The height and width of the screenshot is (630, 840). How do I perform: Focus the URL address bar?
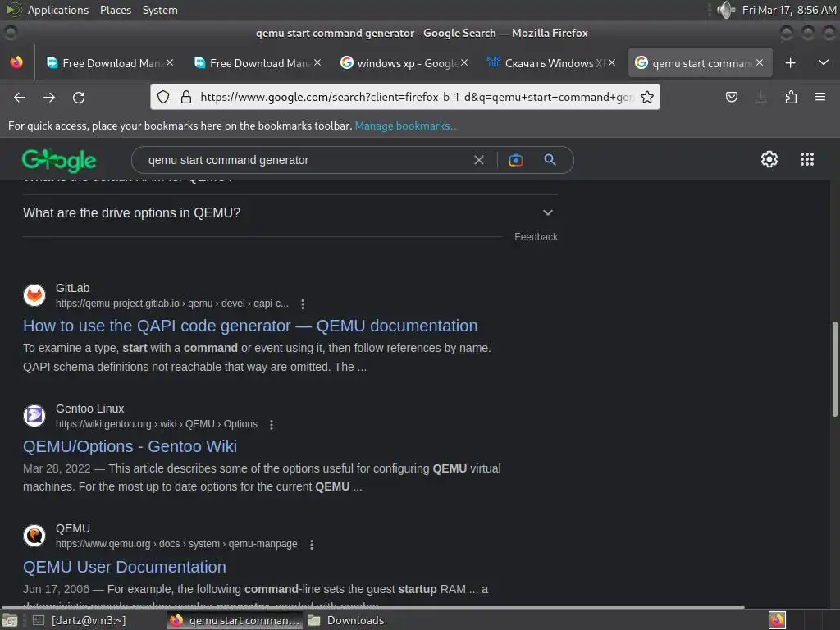(x=415, y=97)
